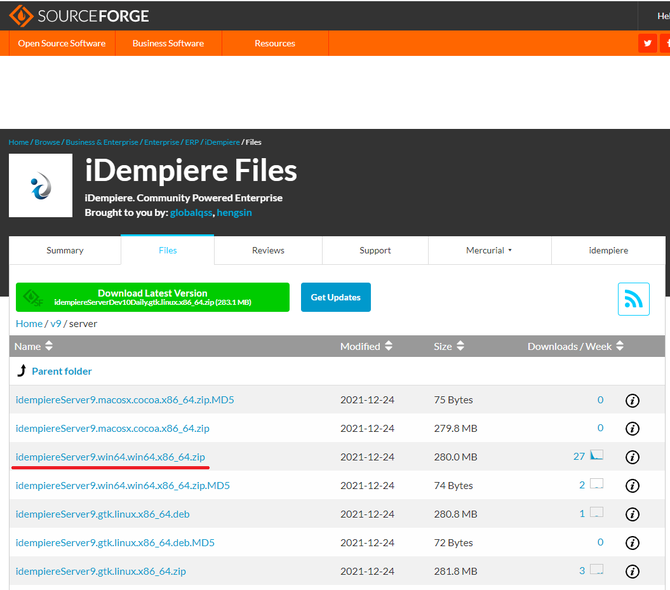Download idempiereServer9.gtk.linux.x86_64.deb.MD5
Viewport: 670px width, 590px height.
coord(115,543)
